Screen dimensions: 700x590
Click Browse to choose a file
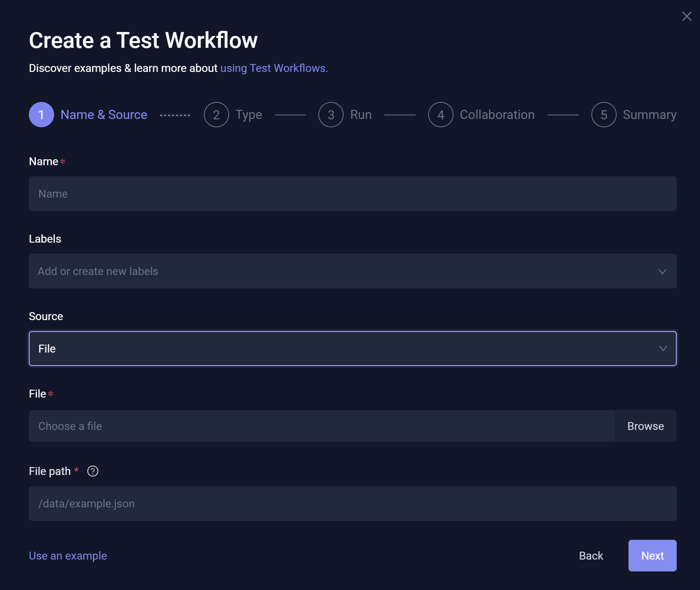(645, 426)
